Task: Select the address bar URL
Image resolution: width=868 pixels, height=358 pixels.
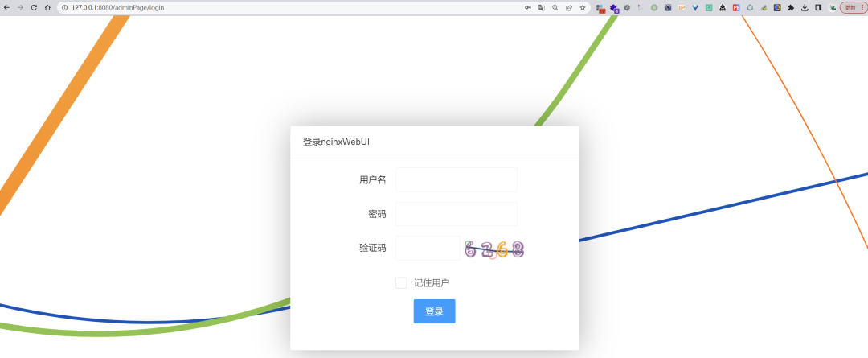Action: (x=118, y=8)
